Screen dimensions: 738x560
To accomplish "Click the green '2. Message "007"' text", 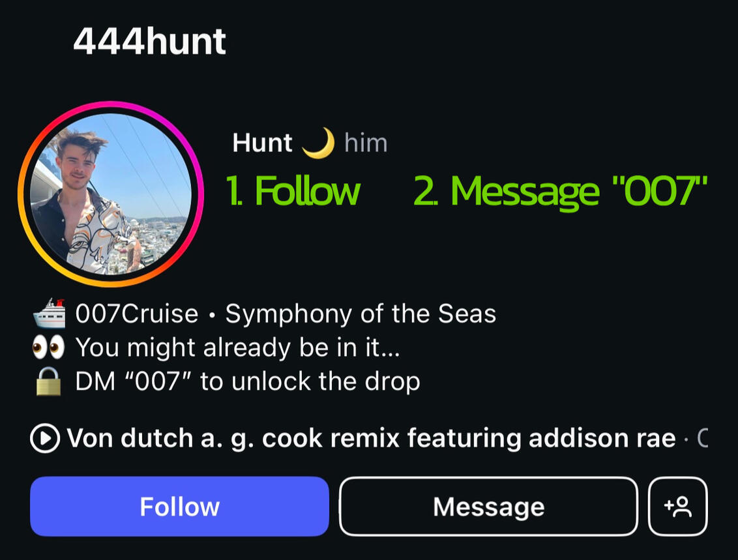I will [560, 192].
